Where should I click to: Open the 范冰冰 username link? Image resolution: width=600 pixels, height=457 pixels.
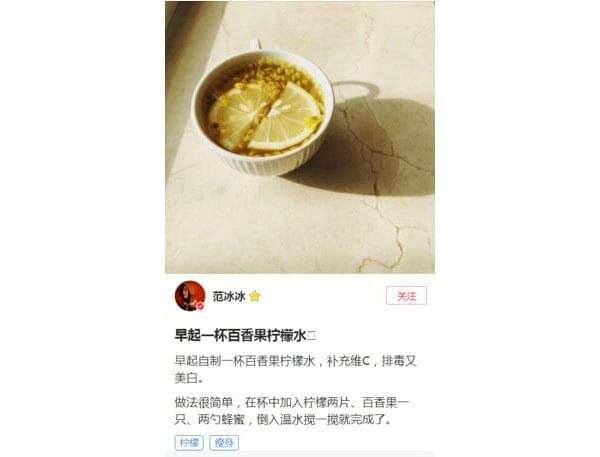[x=229, y=297]
